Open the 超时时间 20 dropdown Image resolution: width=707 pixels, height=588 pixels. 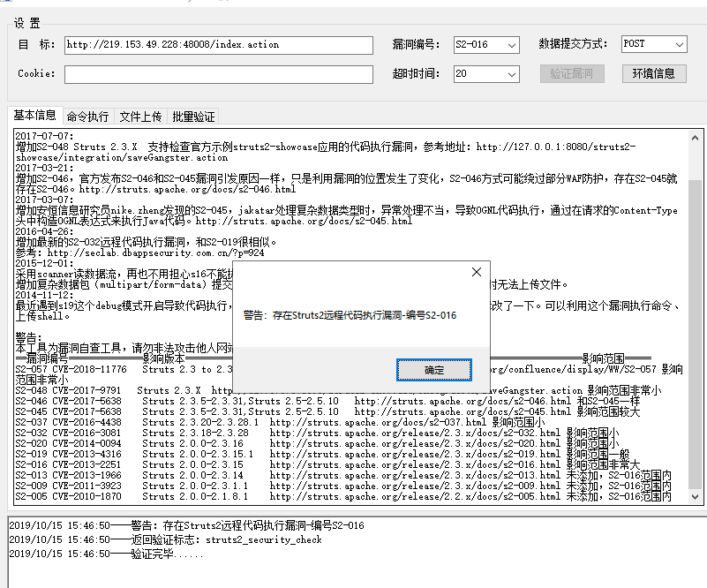click(x=486, y=74)
